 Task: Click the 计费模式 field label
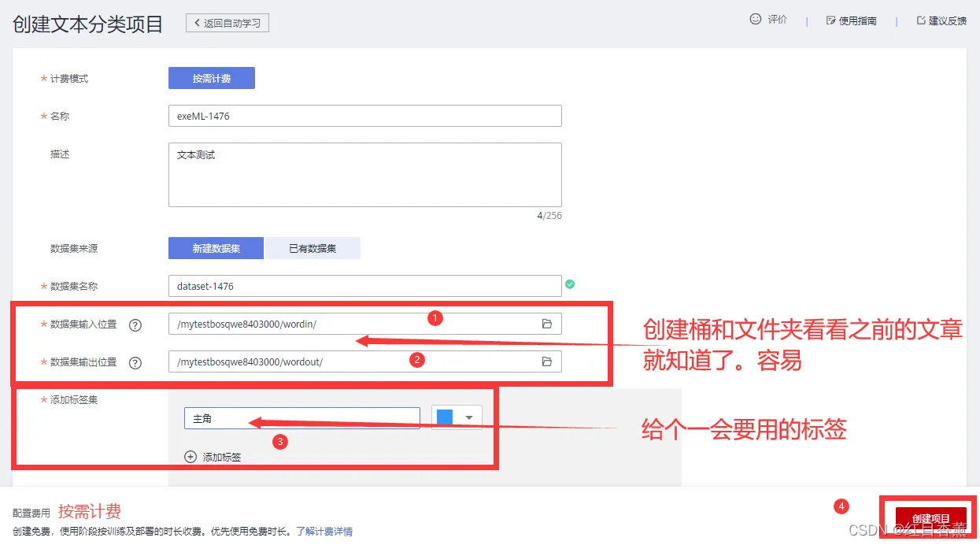coord(69,79)
